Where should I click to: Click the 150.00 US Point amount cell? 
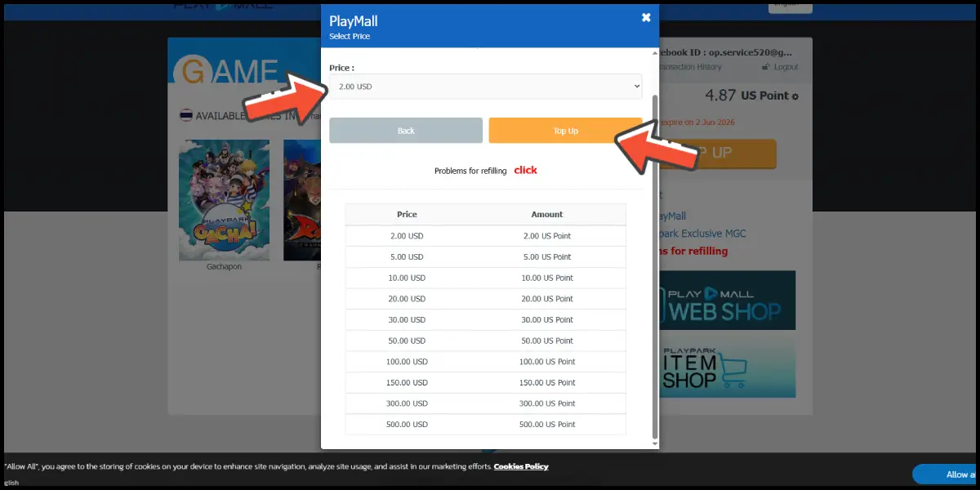coord(547,383)
